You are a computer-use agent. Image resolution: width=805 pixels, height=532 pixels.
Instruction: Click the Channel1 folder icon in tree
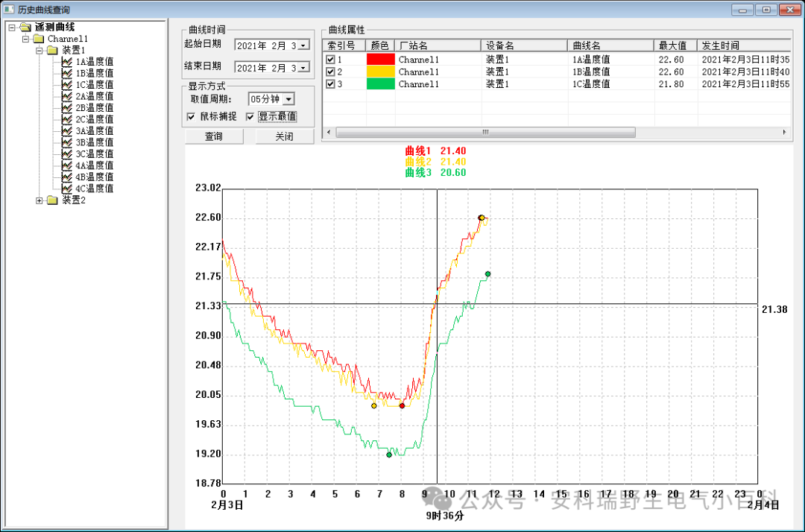[39, 39]
